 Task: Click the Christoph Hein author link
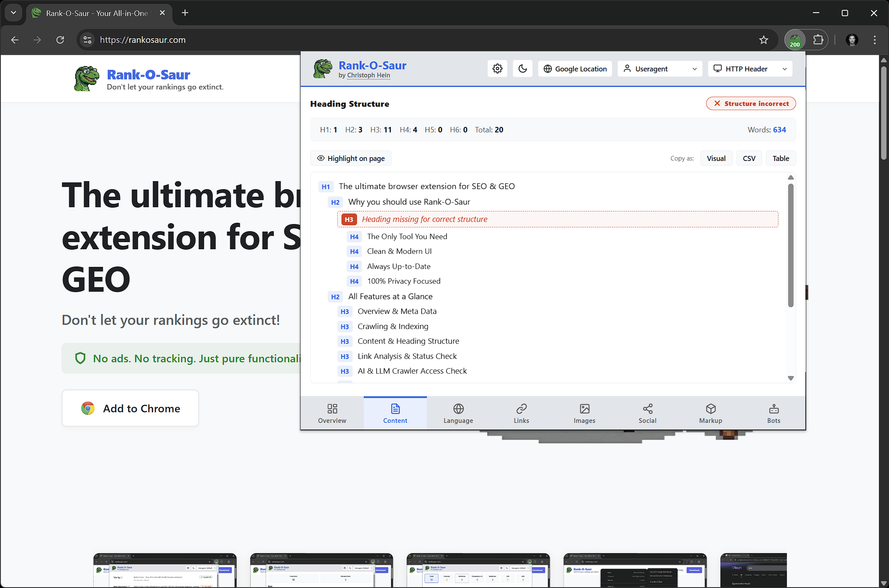click(x=368, y=75)
